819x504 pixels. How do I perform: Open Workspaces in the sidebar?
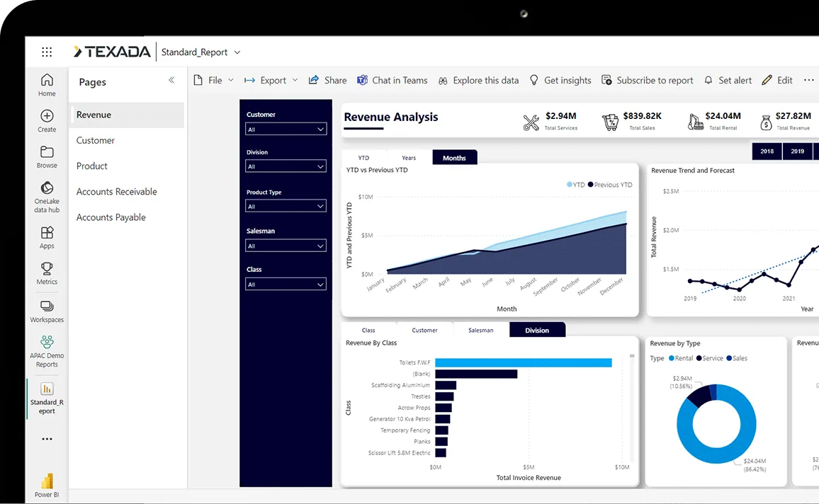47,307
